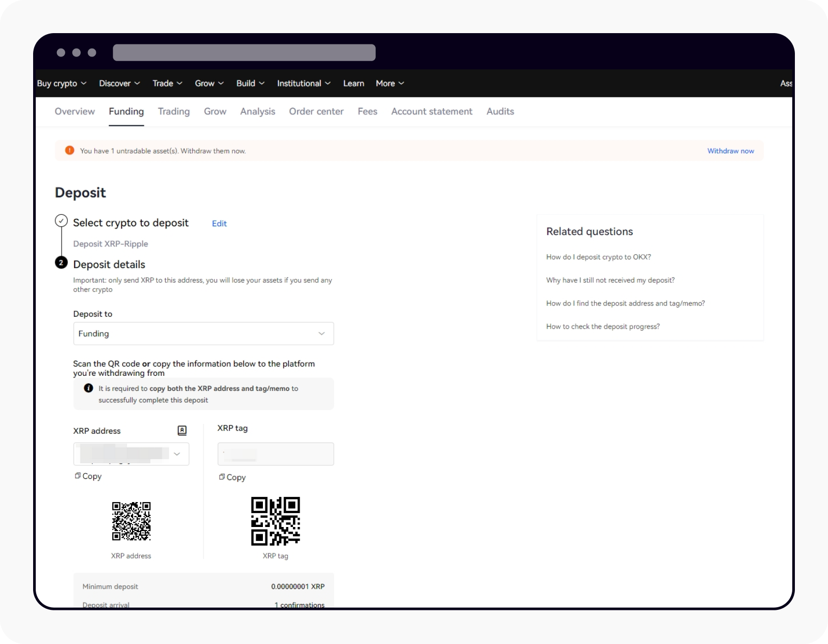Click the 0.00000001 XRP minimum deposit value
This screenshot has height=644, width=828.
(298, 587)
